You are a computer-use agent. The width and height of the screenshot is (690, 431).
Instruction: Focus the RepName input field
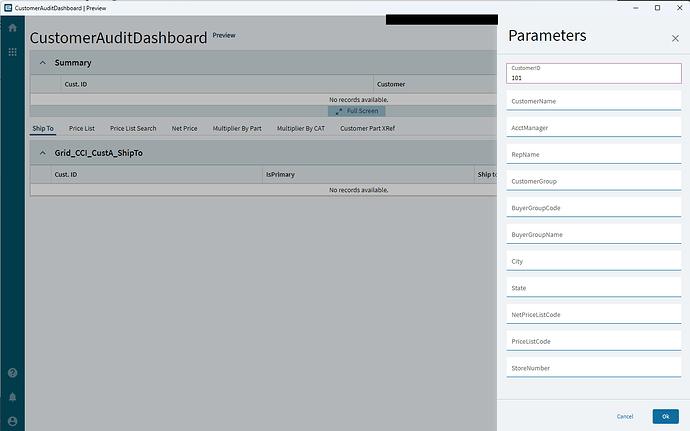click(x=594, y=154)
